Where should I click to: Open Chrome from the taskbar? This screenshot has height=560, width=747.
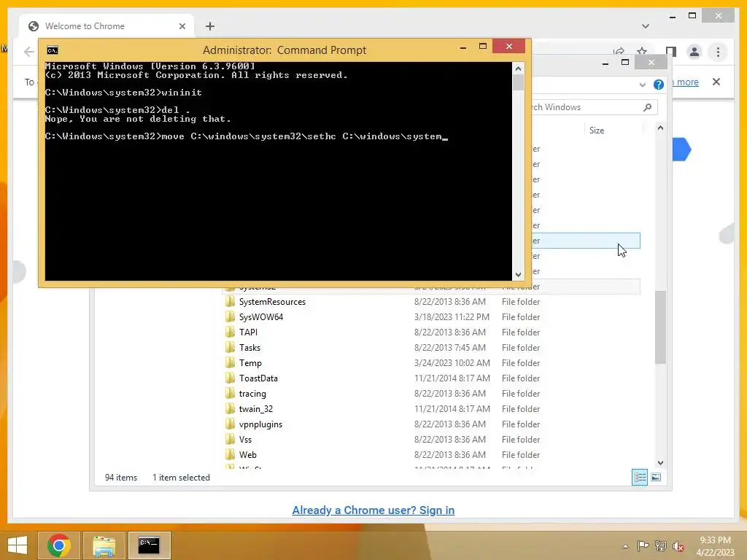[58, 545]
